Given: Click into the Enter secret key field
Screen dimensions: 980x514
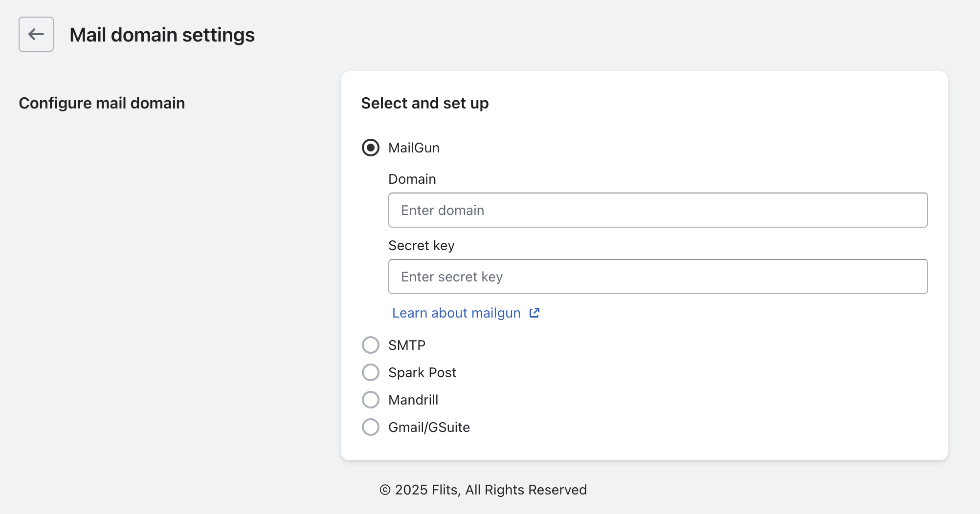Looking at the screenshot, I should (658, 277).
